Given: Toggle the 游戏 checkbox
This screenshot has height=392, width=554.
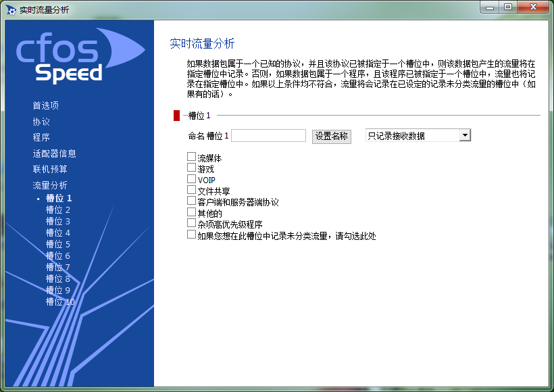Looking at the screenshot, I should (192, 168).
